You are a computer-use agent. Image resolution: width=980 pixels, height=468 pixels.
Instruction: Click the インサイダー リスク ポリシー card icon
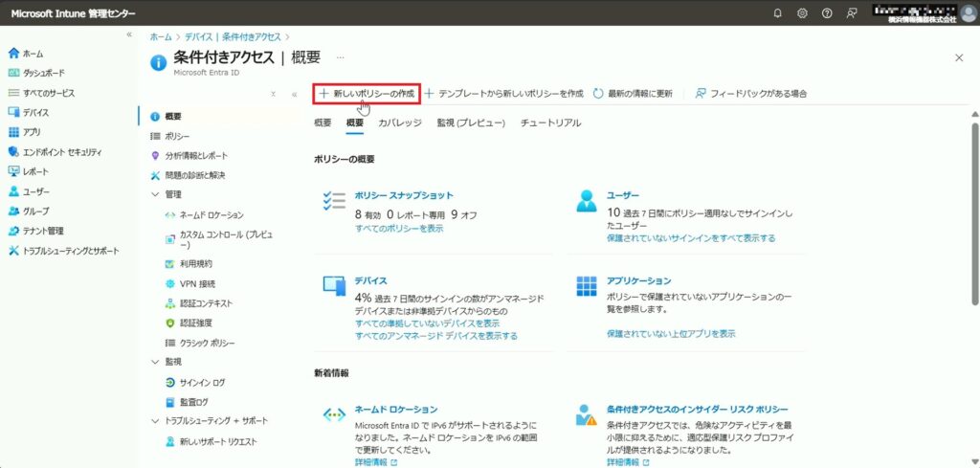(x=587, y=415)
